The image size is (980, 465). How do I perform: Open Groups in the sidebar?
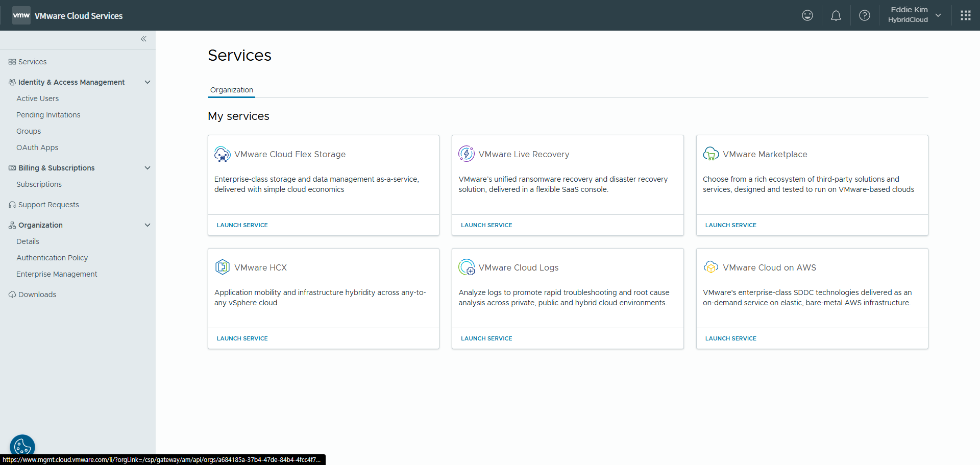(x=29, y=131)
